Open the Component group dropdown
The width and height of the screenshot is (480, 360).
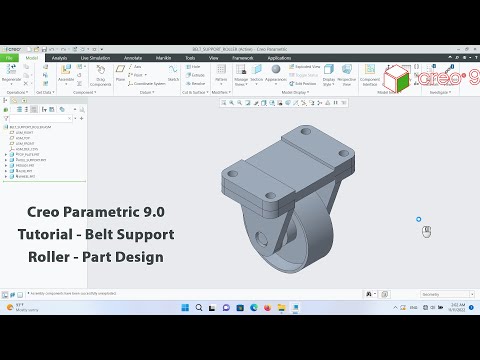(85, 92)
